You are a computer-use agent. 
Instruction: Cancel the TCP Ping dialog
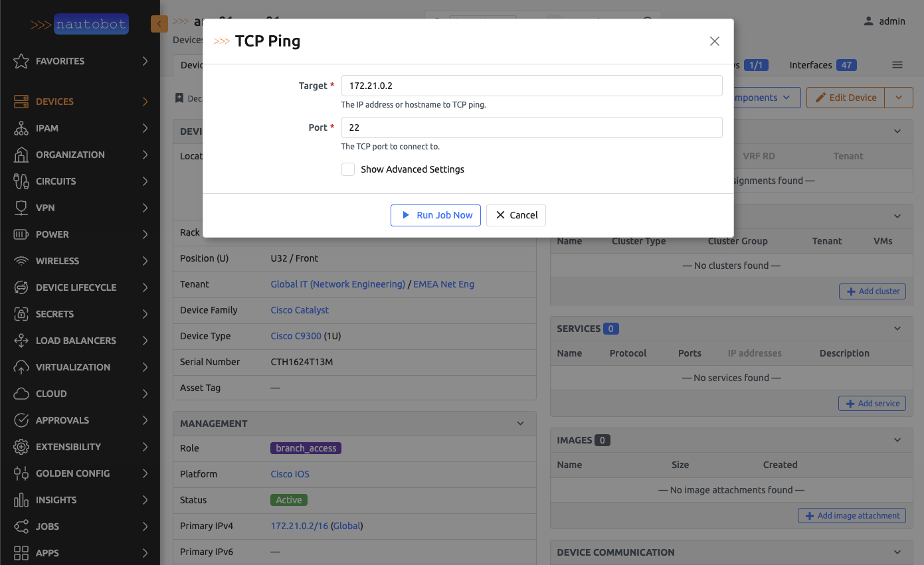[516, 215]
